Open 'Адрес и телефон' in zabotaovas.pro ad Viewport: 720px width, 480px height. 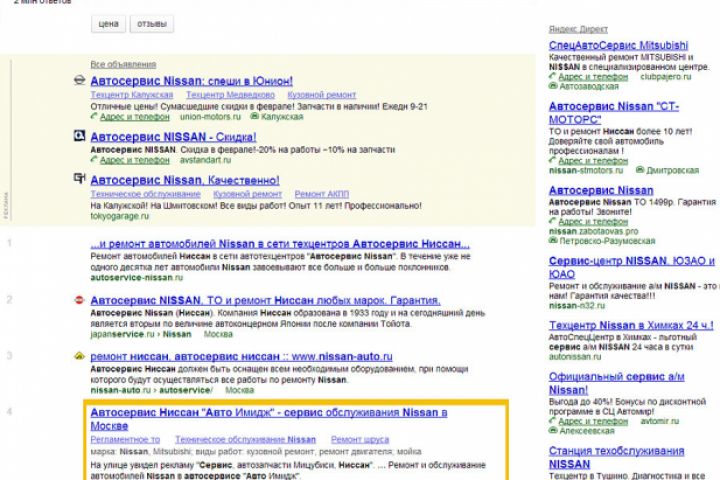(593, 221)
